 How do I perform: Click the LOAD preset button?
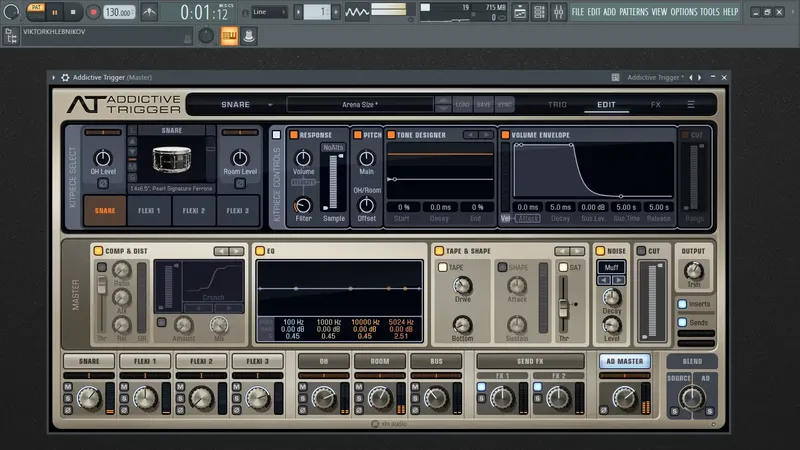[x=462, y=105]
